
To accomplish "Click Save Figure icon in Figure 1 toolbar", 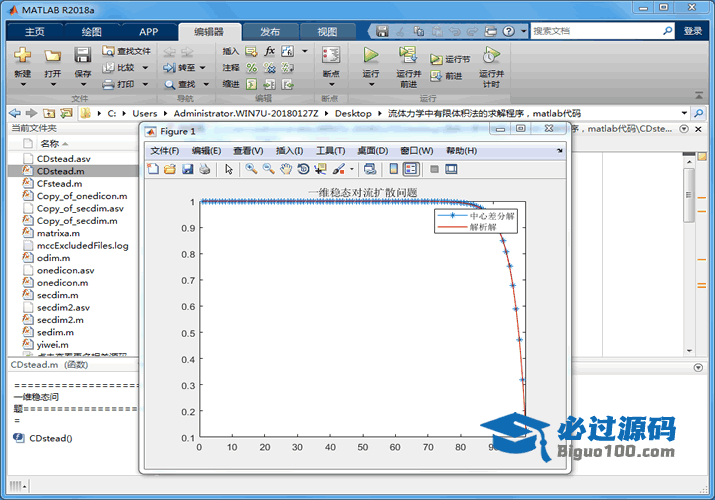I will click(187, 169).
